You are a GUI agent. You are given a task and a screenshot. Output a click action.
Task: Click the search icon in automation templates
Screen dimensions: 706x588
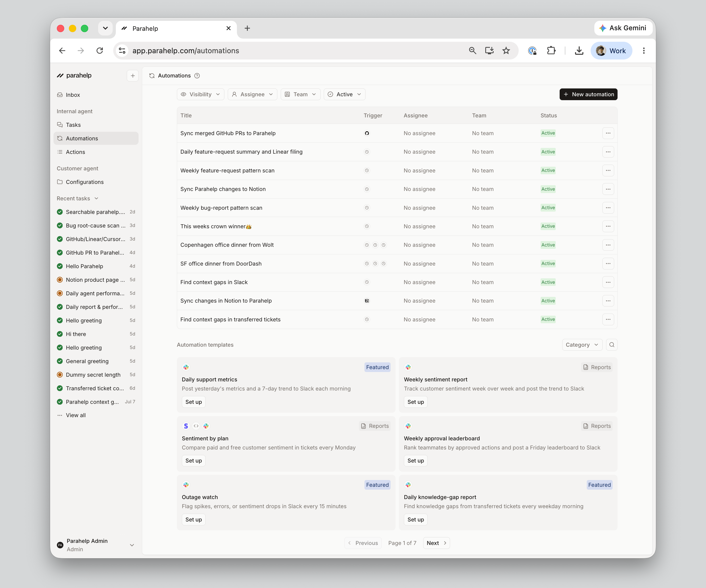tap(612, 345)
